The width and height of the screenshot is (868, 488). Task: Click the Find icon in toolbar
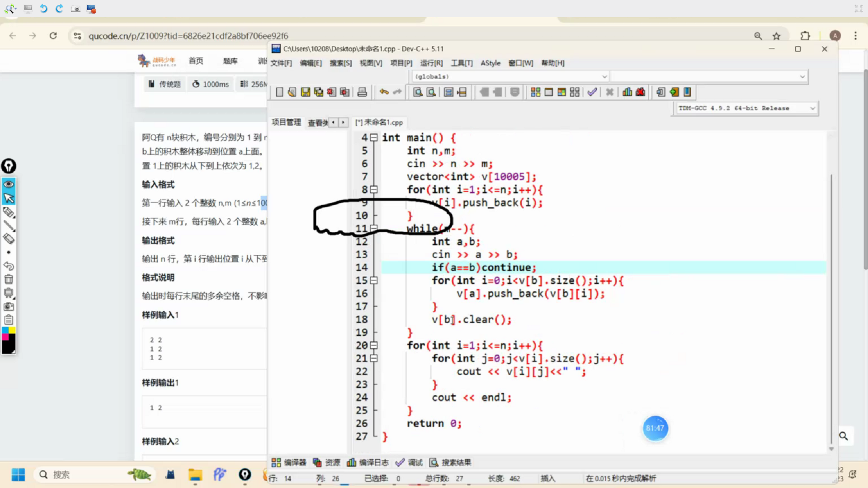pyautogui.click(x=418, y=92)
